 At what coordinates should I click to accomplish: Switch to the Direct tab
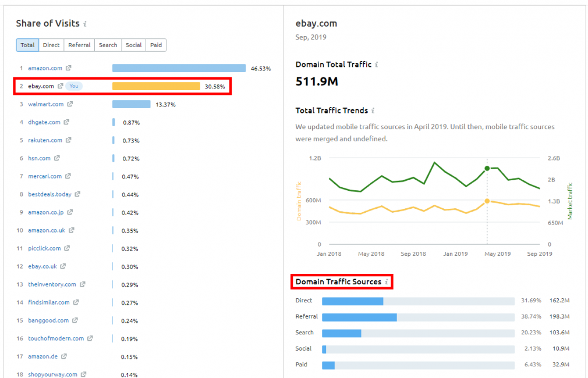click(51, 45)
